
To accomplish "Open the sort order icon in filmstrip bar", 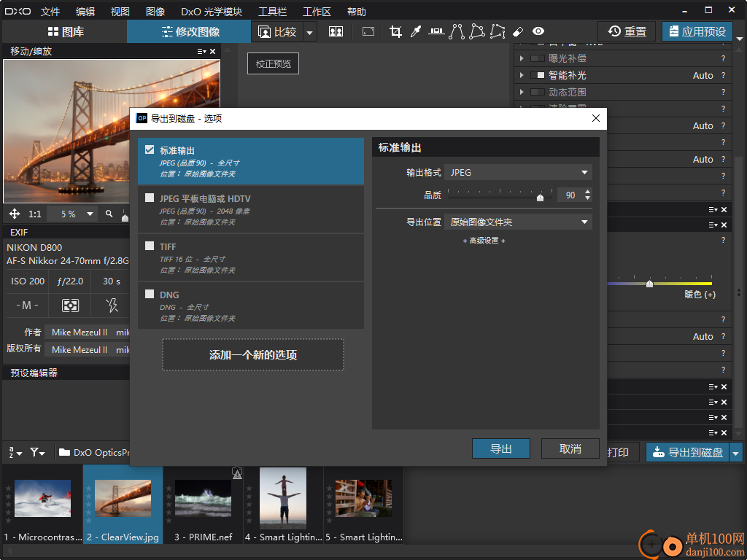I will [x=15, y=452].
